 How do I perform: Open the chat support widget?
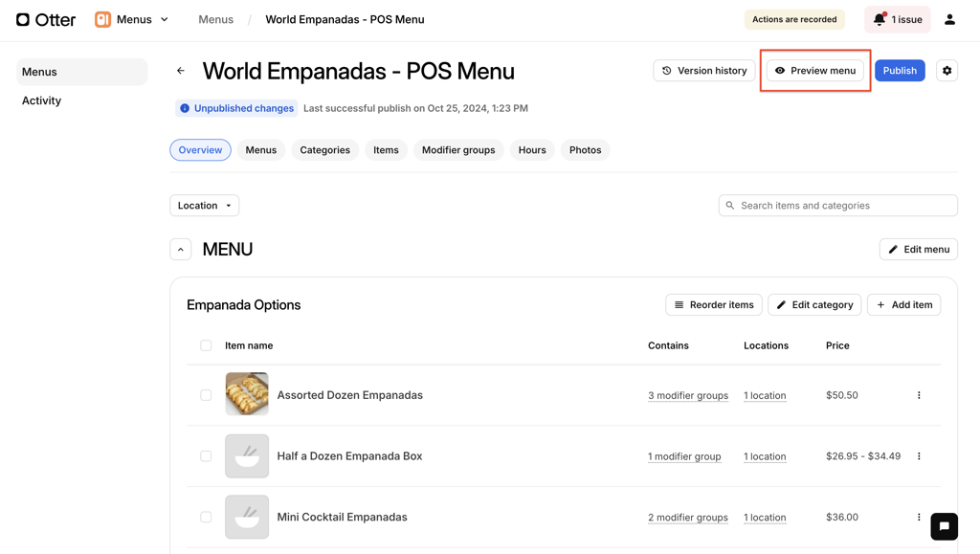coord(944,526)
